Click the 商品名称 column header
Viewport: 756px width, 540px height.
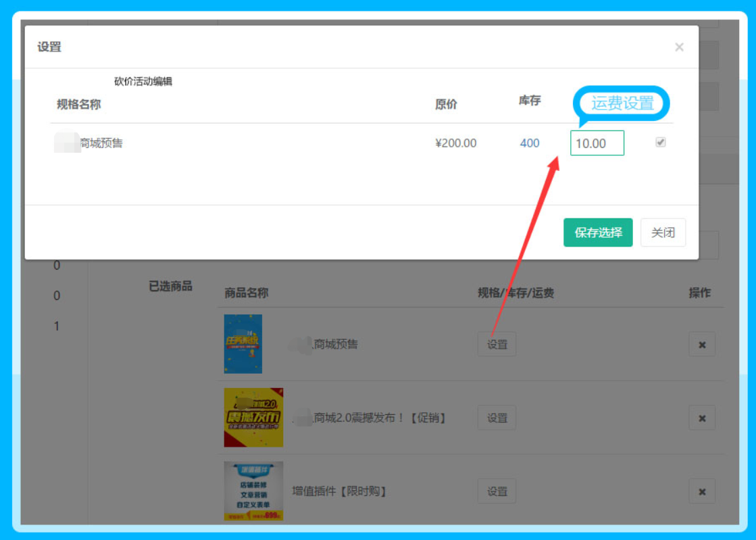coord(247,293)
